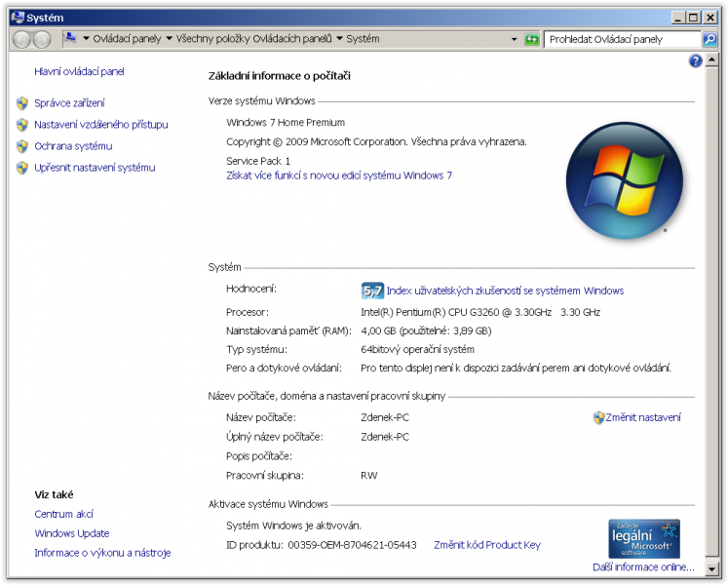Click the Forward navigation arrow button
Viewport: 728px width, 585px height.
click(x=42, y=39)
